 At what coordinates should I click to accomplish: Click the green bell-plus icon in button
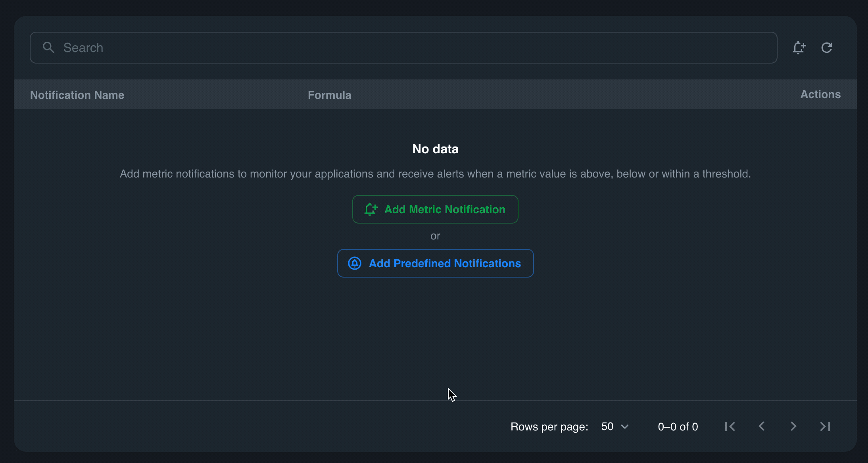[x=371, y=209]
